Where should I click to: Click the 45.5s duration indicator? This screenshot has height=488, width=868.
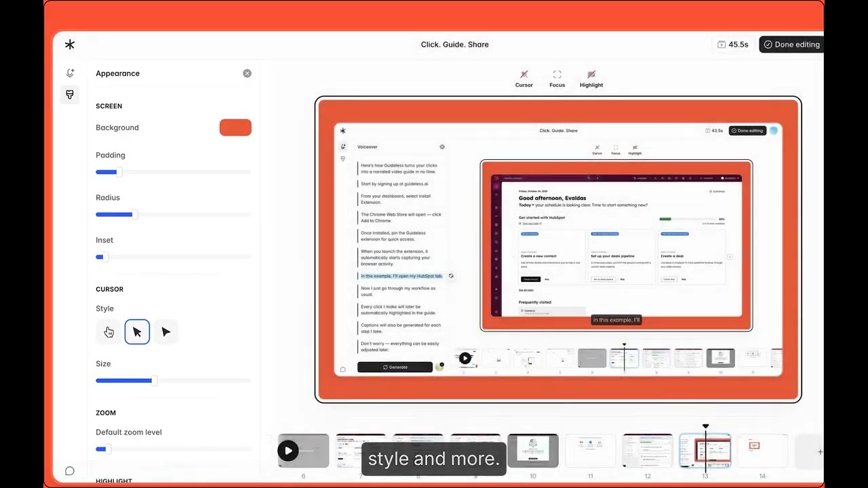(733, 45)
